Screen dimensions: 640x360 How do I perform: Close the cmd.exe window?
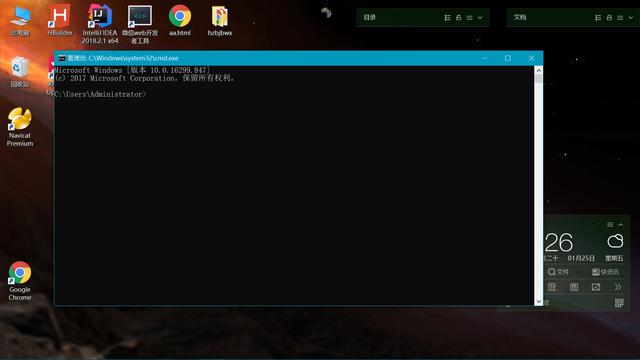coord(531,58)
